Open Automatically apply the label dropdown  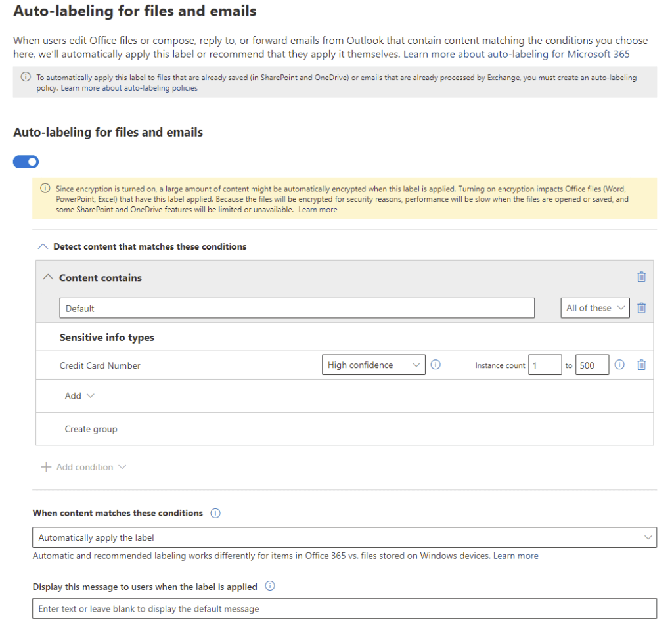[344, 537]
